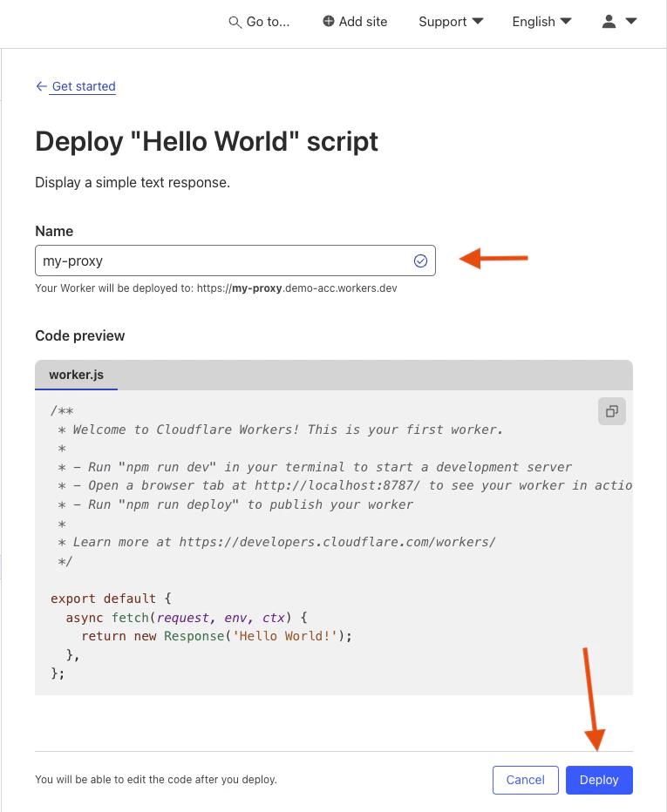Click the Welcome to Cloudflare Workers comment
The width and height of the screenshot is (667, 812).
[281, 430]
